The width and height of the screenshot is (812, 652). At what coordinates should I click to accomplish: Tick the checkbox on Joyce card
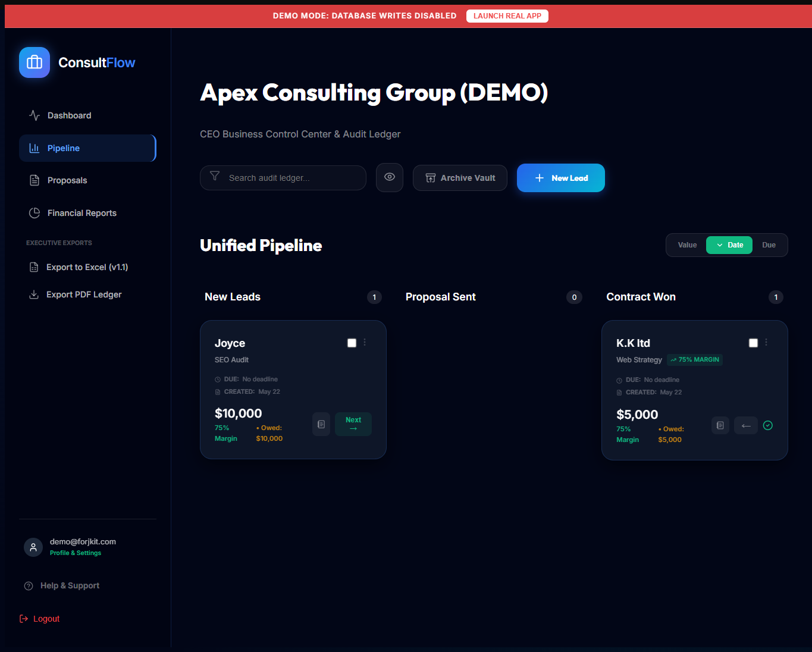tap(352, 343)
